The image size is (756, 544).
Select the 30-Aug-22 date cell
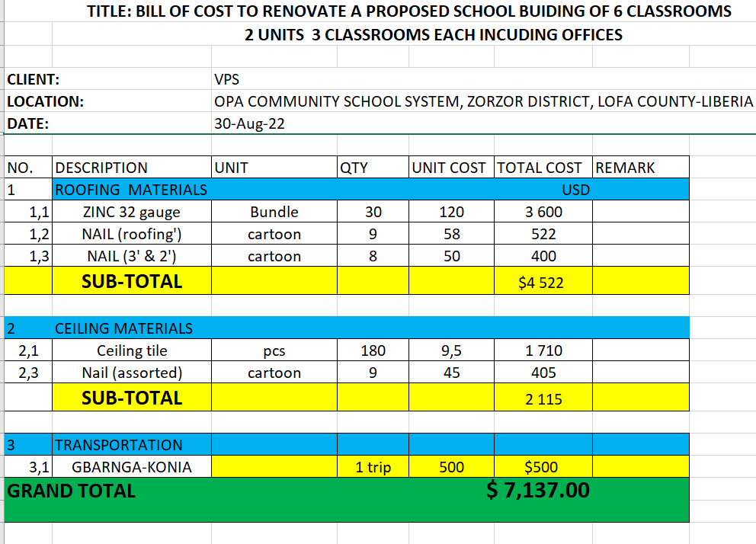pyautogui.click(x=250, y=123)
